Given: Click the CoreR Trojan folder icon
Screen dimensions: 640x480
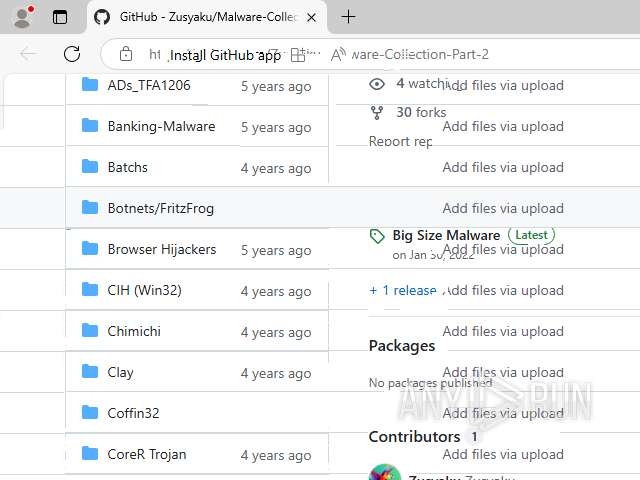Looking at the screenshot, I should click(90, 454).
